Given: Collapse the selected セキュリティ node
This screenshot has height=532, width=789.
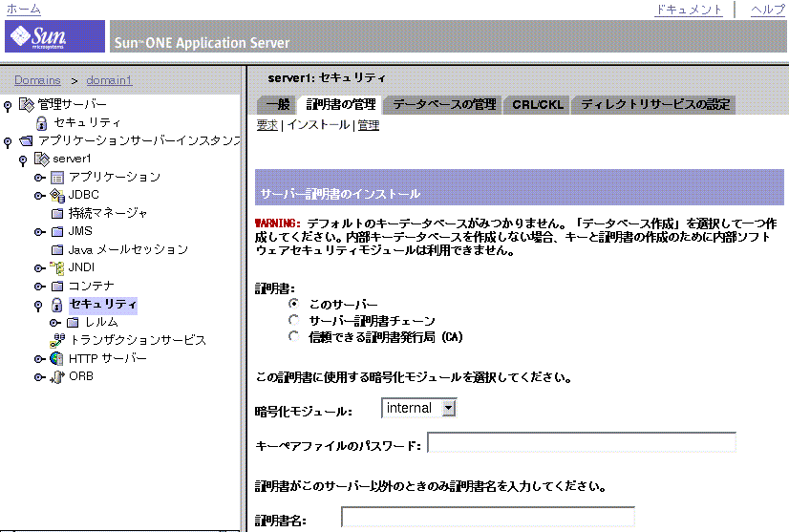Looking at the screenshot, I should pos(38,306).
